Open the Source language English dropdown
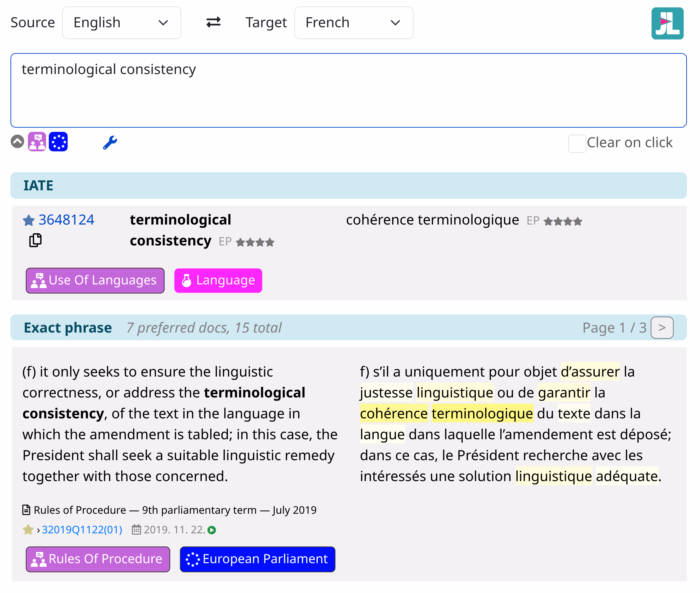The image size is (700, 593). 121,23
